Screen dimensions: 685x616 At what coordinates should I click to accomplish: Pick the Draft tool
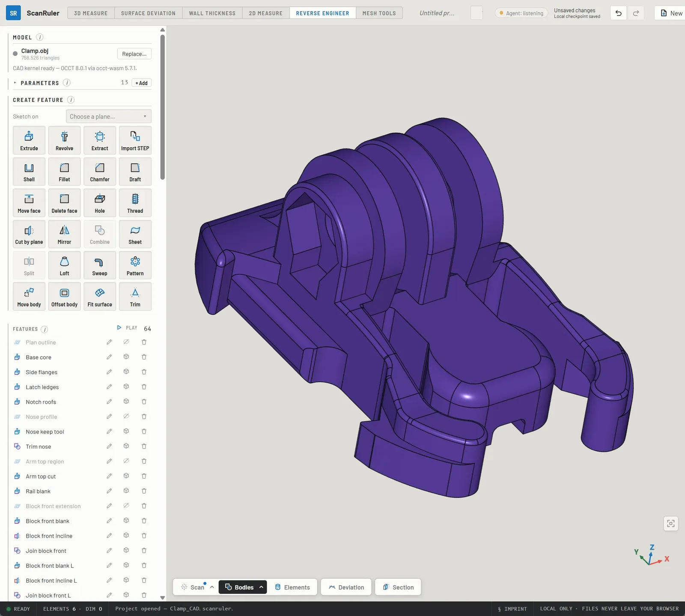[135, 172]
